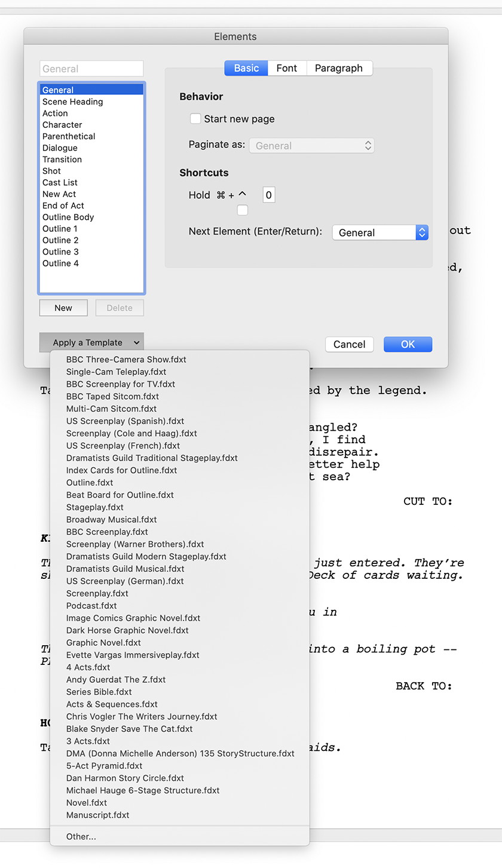Expand the Paginate as dropdown
Viewport: 502px width, 868px height.
click(x=311, y=146)
